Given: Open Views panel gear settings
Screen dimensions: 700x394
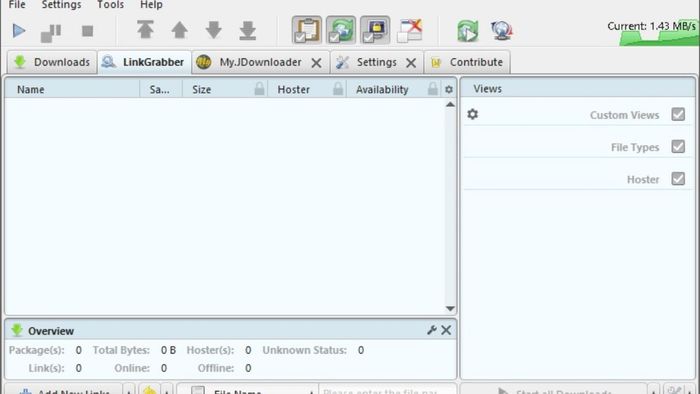Looking at the screenshot, I should [x=473, y=114].
